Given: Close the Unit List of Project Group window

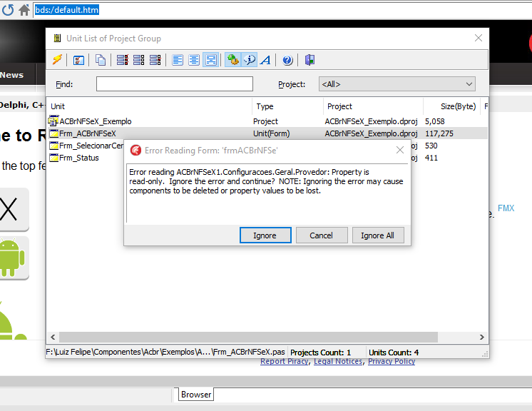Looking at the screenshot, I should click(479, 38).
